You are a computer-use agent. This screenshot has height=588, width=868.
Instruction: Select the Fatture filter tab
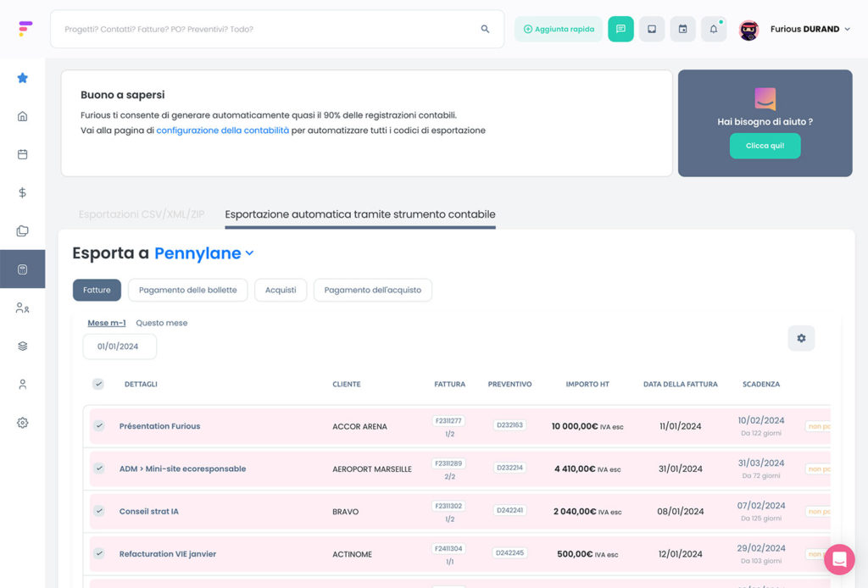(97, 290)
